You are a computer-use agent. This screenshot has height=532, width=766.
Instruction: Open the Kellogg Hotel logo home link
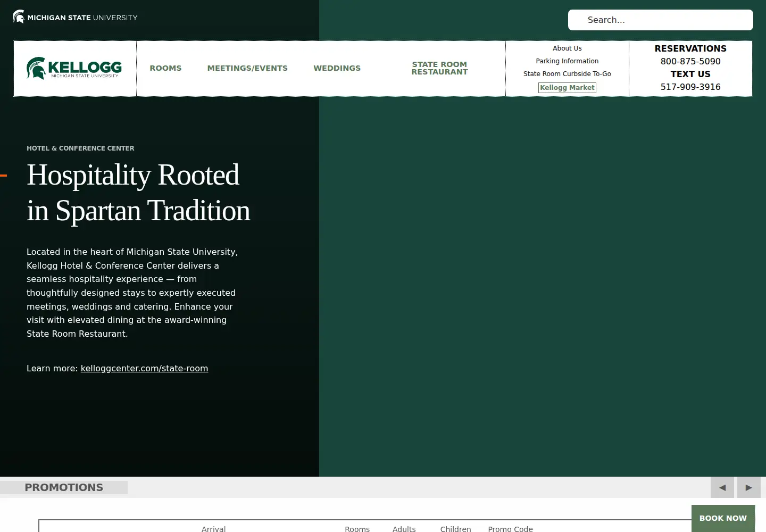point(74,68)
